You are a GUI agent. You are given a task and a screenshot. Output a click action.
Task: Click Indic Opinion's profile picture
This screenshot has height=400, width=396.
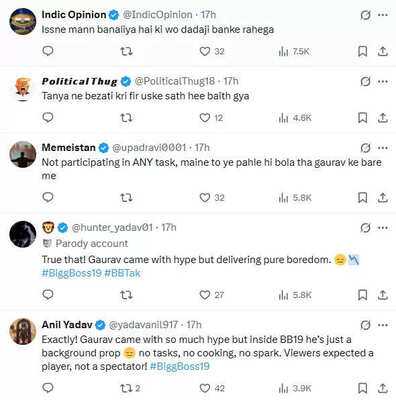[x=23, y=21]
